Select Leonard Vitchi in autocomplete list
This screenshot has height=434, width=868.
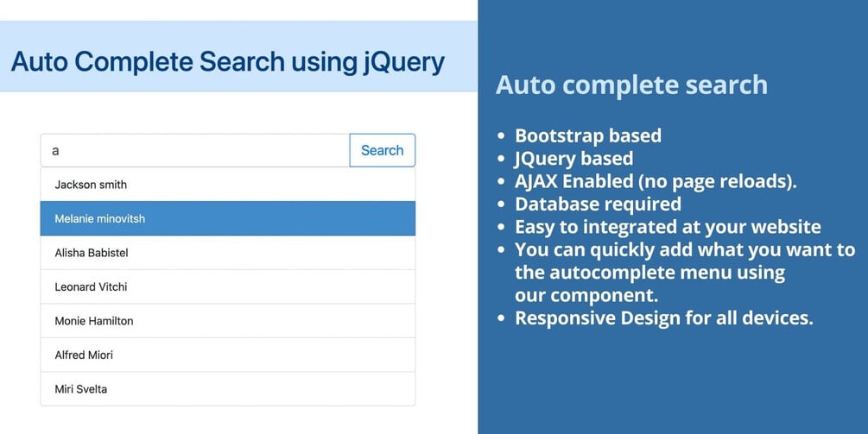pyautogui.click(x=227, y=287)
